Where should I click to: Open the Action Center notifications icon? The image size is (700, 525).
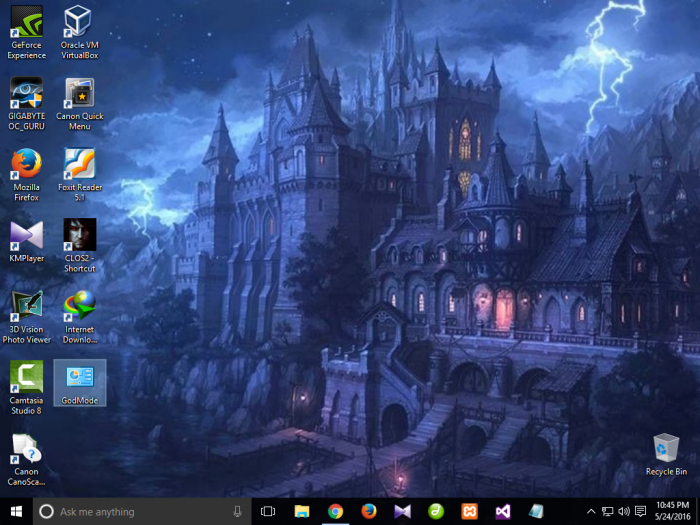[640, 512]
